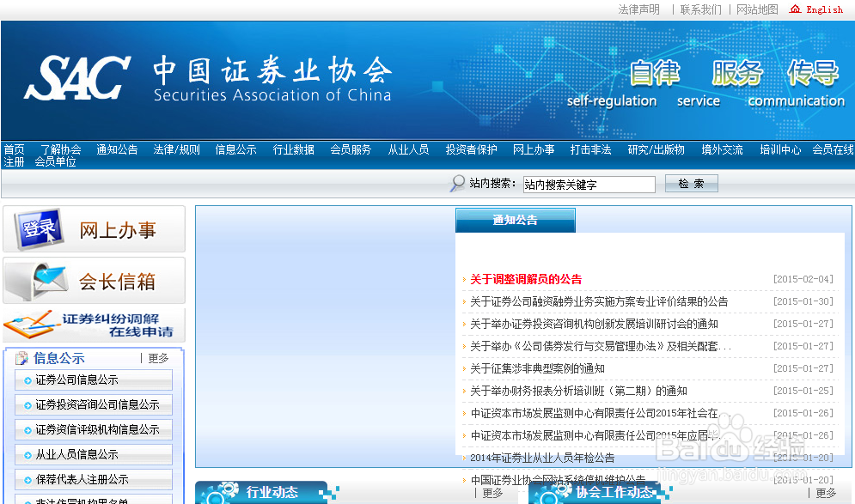The height and width of the screenshot is (504, 855).
Task: Click the 信息公示 panel document icon
Action: tap(21, 358)
